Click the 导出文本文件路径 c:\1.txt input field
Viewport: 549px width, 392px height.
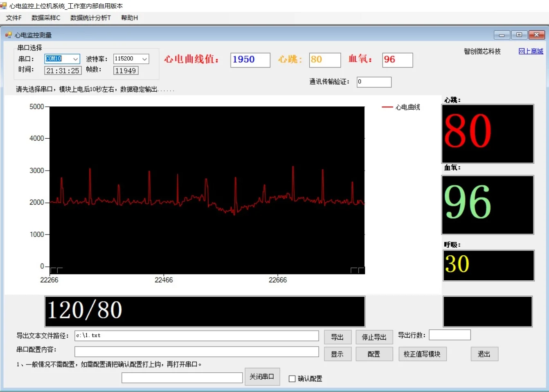click(196, 336)
